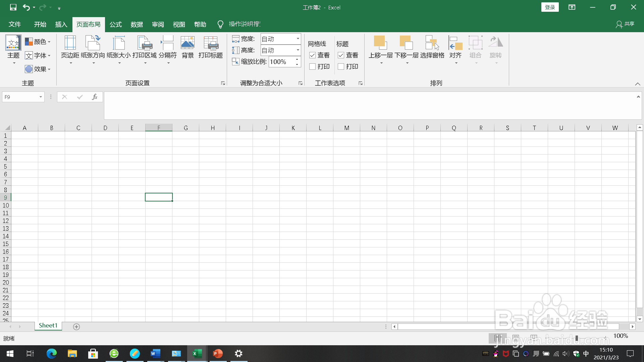Enable 打印 under 网格线
The width and height of the screenshot is (644, 362).
click(x=312, y=67)
